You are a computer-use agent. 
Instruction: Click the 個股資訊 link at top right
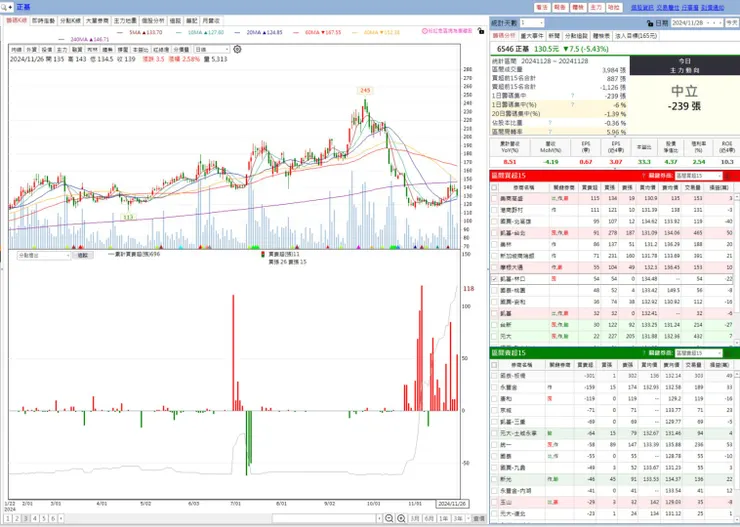642,8
